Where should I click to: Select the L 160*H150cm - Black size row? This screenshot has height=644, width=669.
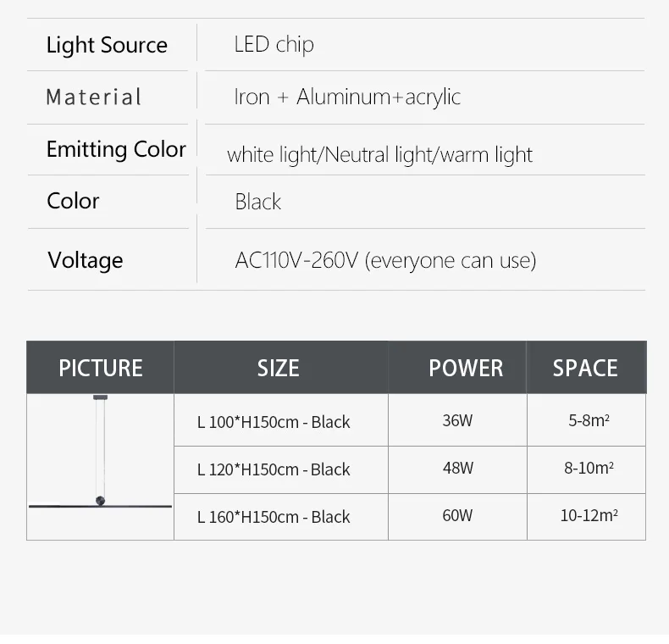coord(274,517)
